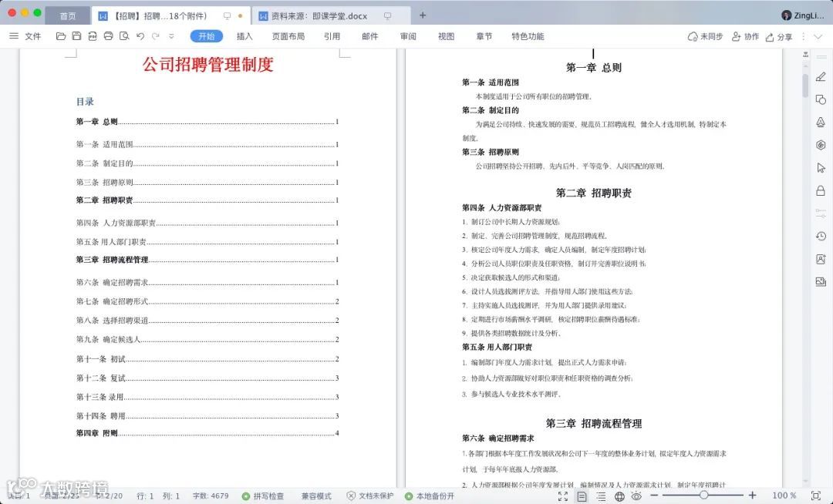Select the cursor selection tool in sidebar
This screenshot has height=504, width=833.
pos(821,168)
